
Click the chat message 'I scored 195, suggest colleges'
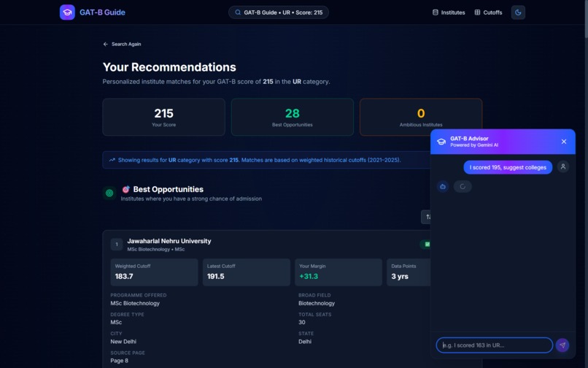(x=508, y=167)
